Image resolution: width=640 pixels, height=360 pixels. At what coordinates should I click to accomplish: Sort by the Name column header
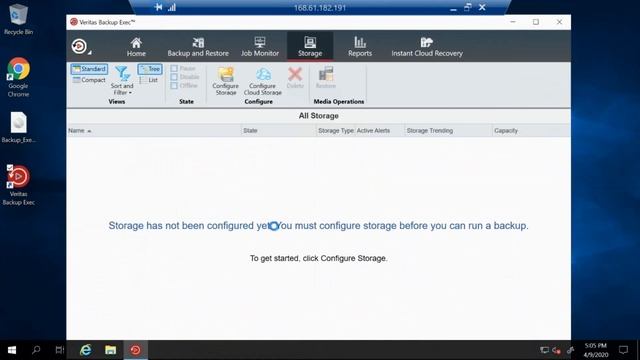pos(154,131)
